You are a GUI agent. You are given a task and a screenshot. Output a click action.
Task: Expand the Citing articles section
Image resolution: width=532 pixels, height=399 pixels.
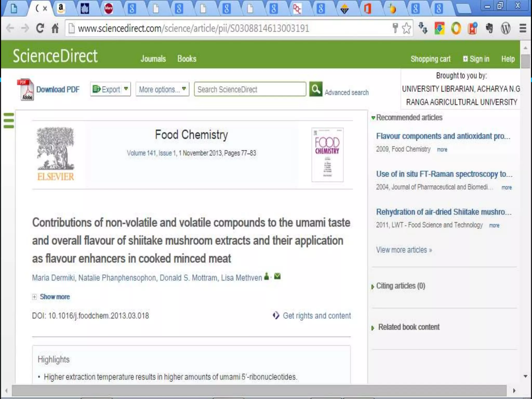(x=400, y=286)
